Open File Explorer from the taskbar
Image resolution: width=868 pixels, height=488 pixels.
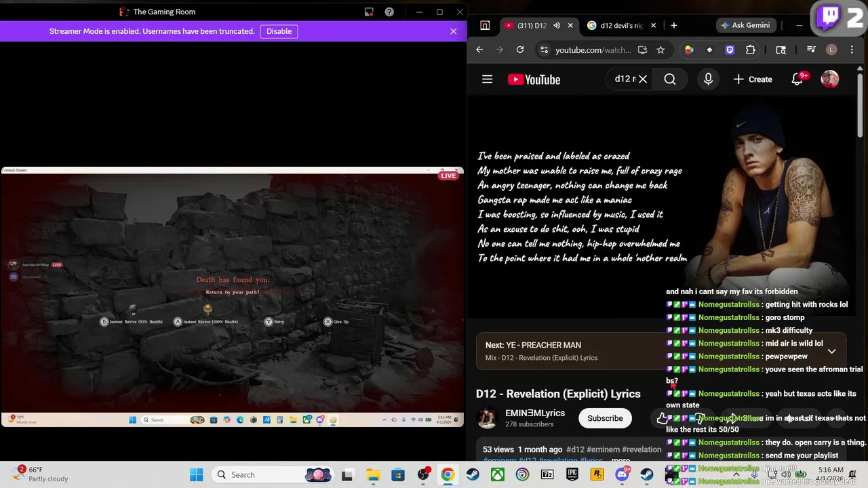(373, 474)
